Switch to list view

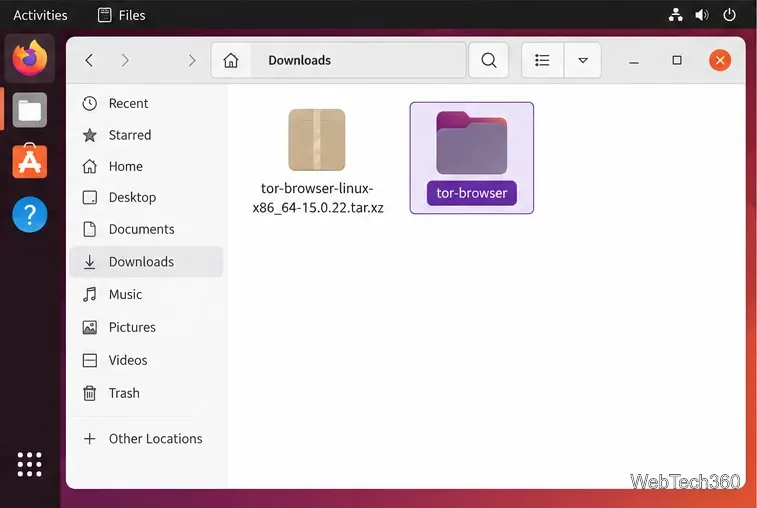tap(542, 60)
